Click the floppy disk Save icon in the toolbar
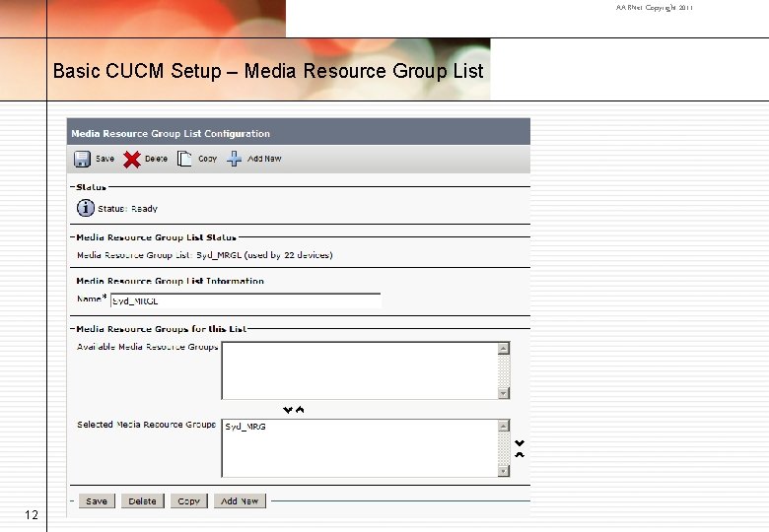 [83, 159]
